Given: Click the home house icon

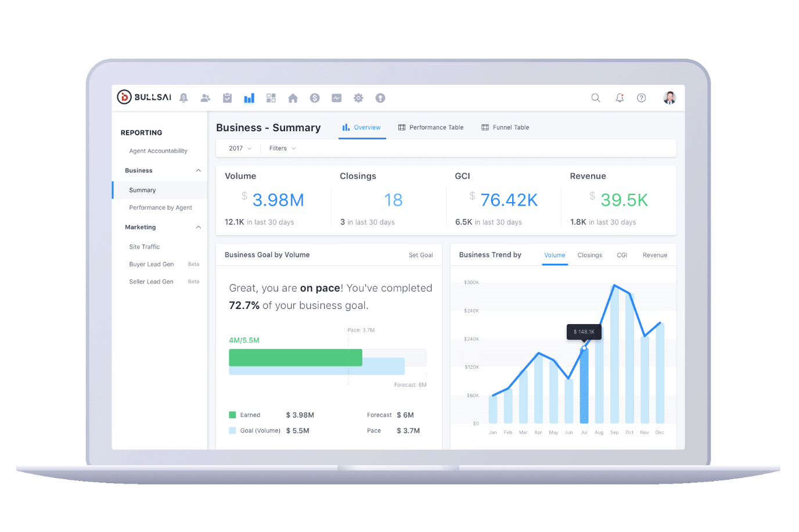Looking at the screenshot, I should click(x=293, y=98).
